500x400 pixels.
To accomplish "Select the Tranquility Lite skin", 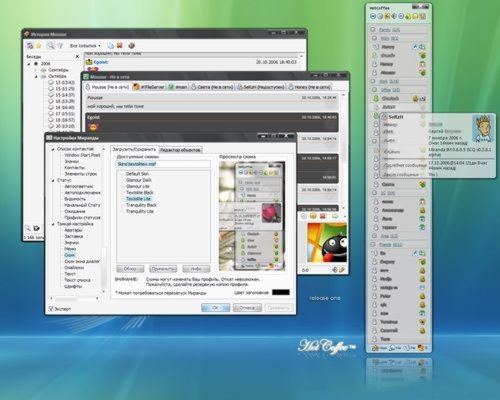I will (x=140, y=211).
